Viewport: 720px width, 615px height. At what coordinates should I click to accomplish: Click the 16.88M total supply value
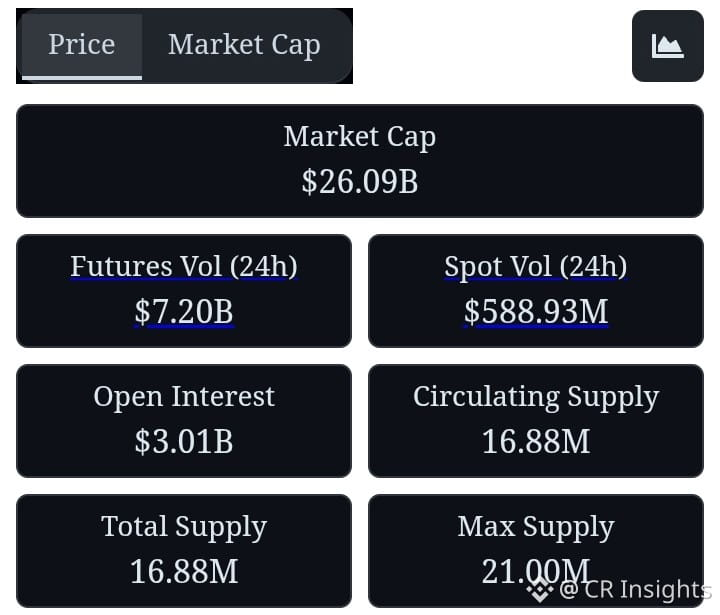tap(184, 572)
